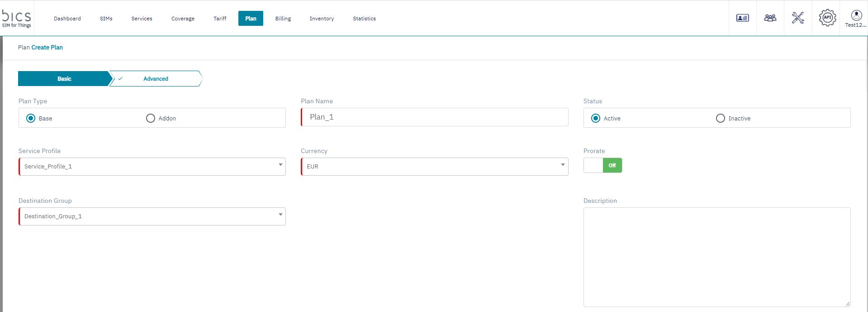The height and width of the screenshot is (312, 868).
Task: Click the wrench and screwdriver tools icon
Action: (798, 18)
